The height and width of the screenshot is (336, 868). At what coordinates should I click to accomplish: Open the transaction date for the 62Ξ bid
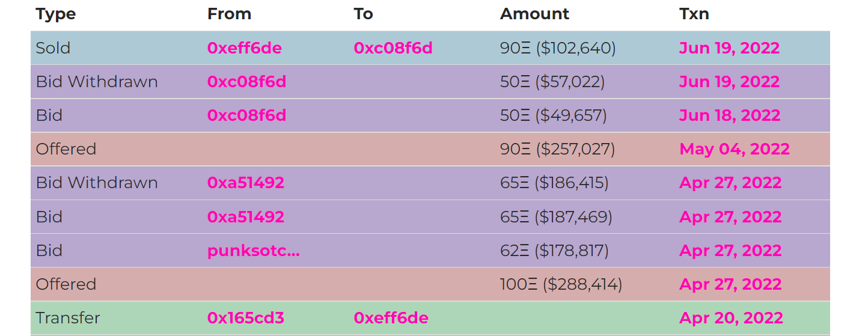click(x=730, y=251)
